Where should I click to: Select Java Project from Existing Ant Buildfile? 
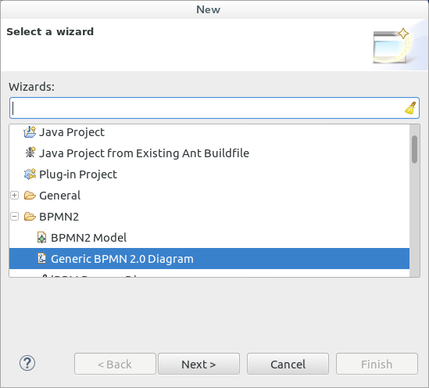[x=144, y=153]
